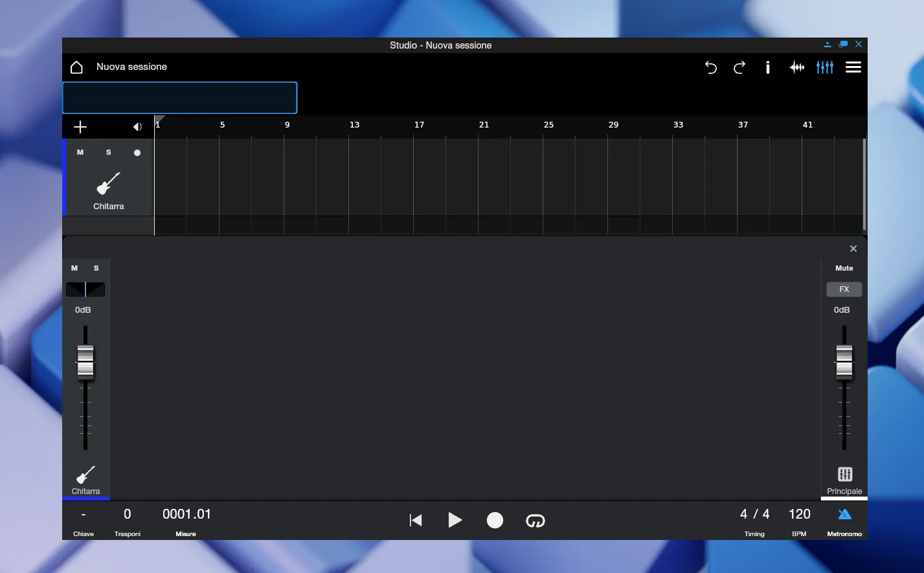Redo the last action
The width and height of the screenshot is (924, 573).
coord(739,67)
